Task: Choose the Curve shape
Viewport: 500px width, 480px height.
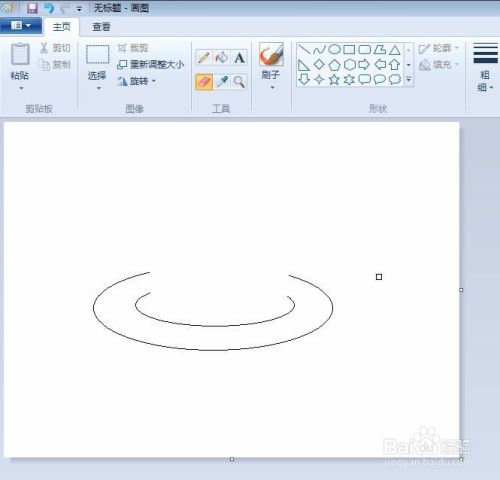Action: pyautogui.click(x=319, y=50)
